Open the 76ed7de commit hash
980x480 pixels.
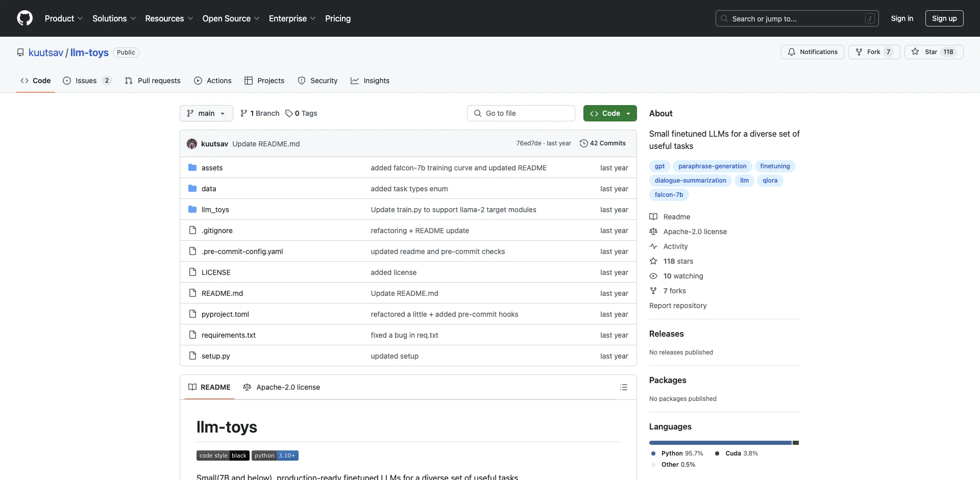(x=529, y=143)
